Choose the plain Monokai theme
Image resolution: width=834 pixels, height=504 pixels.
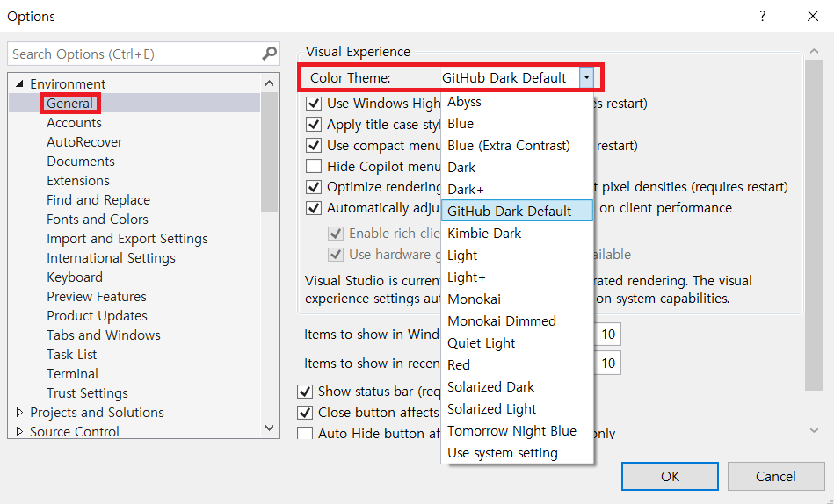point(517,299)
